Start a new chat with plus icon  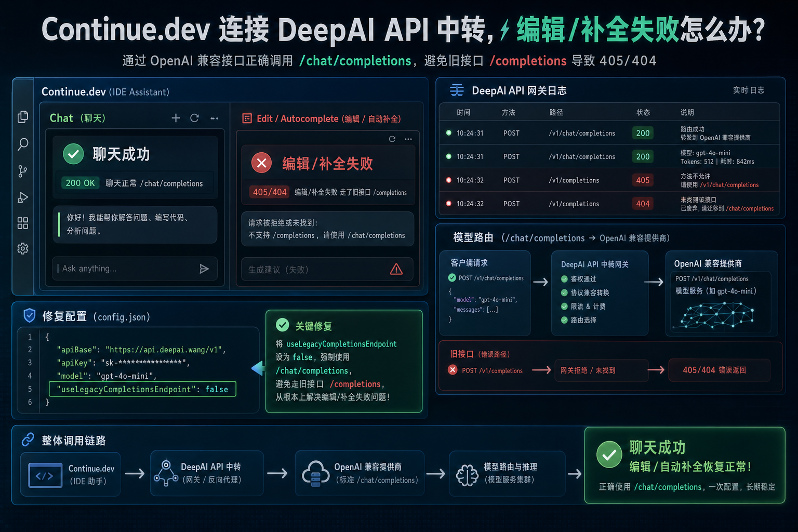(176, 118)
